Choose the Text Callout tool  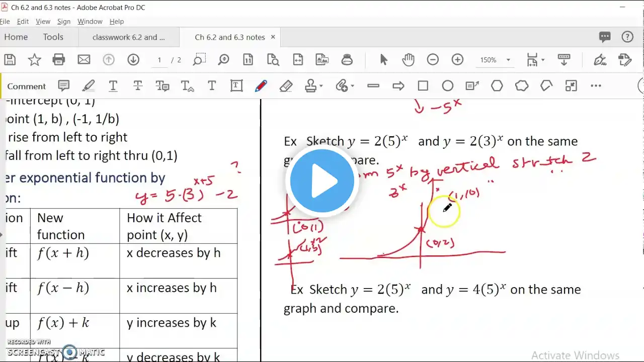(472, 86)
